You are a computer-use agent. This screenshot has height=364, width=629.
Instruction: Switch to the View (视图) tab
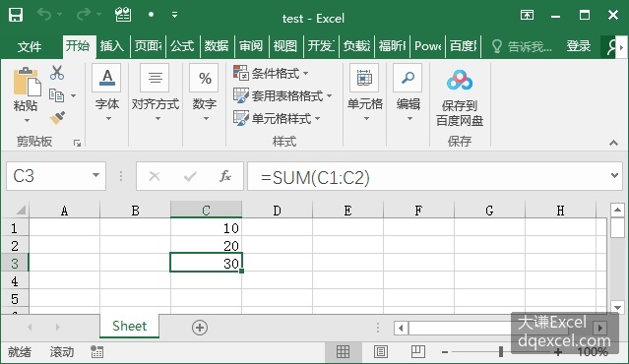285,46
